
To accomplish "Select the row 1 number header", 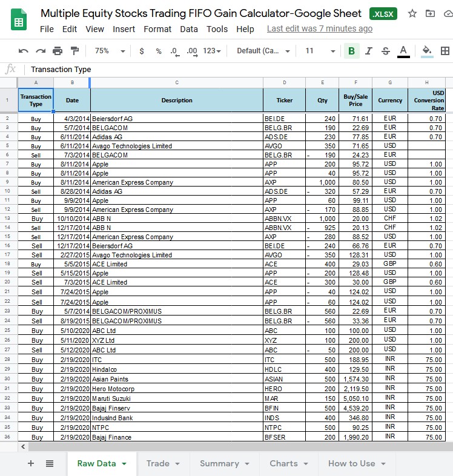I will coord(8,100).
